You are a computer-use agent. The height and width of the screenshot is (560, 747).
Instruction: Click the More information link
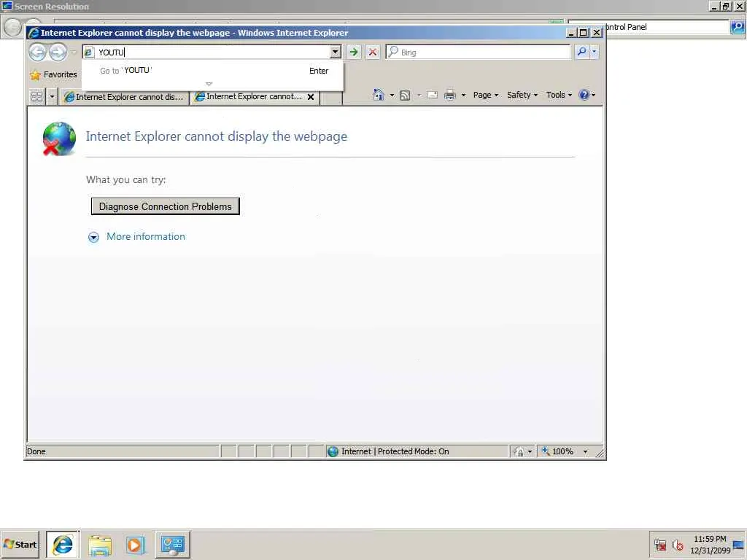pos(146,237)
